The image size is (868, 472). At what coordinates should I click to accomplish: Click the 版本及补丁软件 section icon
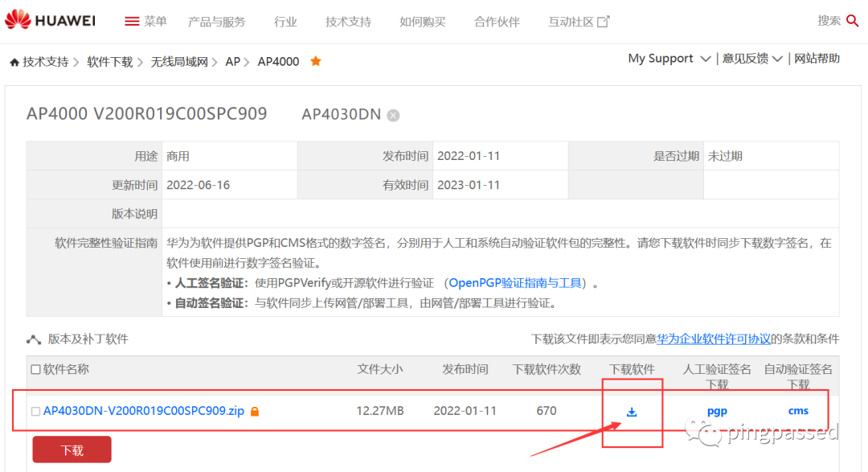34,339
